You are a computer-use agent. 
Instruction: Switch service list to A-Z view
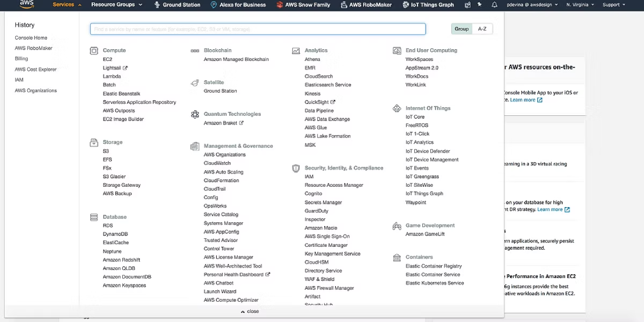tap(482, 29)
